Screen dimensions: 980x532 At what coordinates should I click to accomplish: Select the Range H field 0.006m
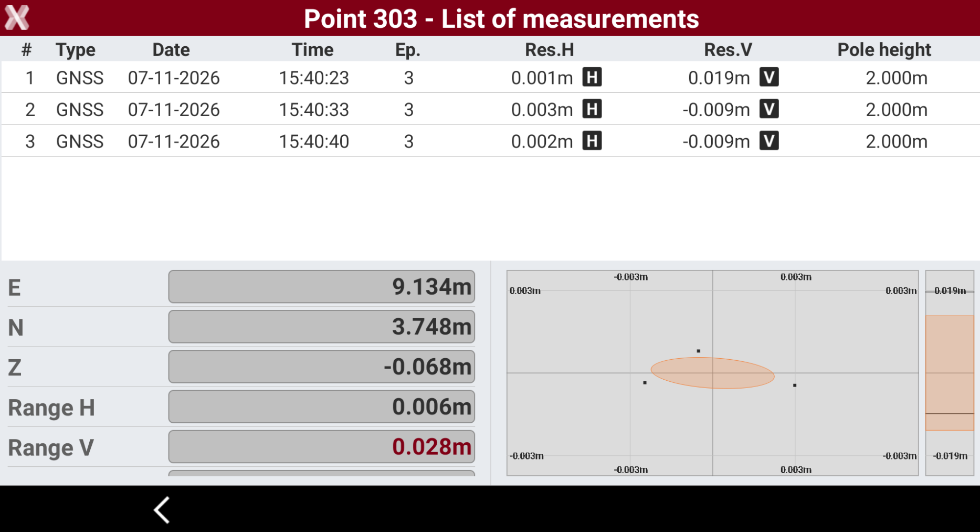point(322,406)
